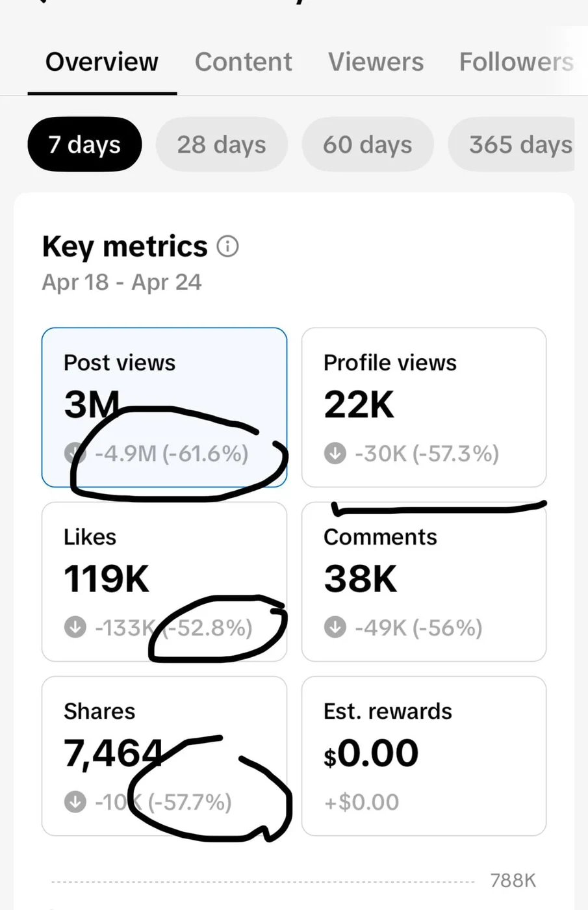Tap the down-arrow icon under Post views
This screenshot has width=588, height=910.
click(x=75, y=453)
